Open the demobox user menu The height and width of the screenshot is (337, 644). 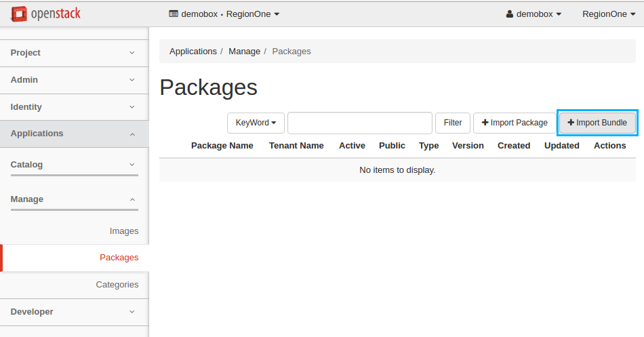pos(534,14)
